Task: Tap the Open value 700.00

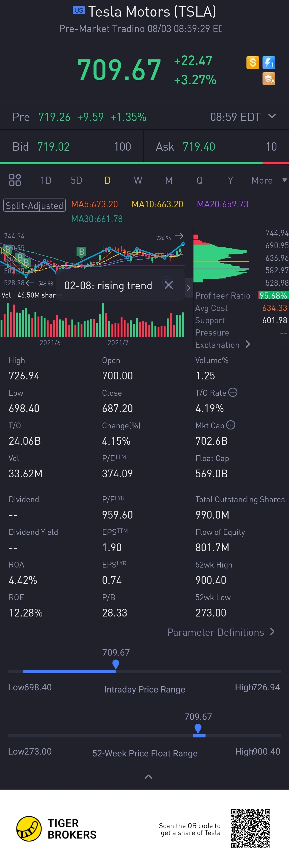Action: [x=117, y=375]
